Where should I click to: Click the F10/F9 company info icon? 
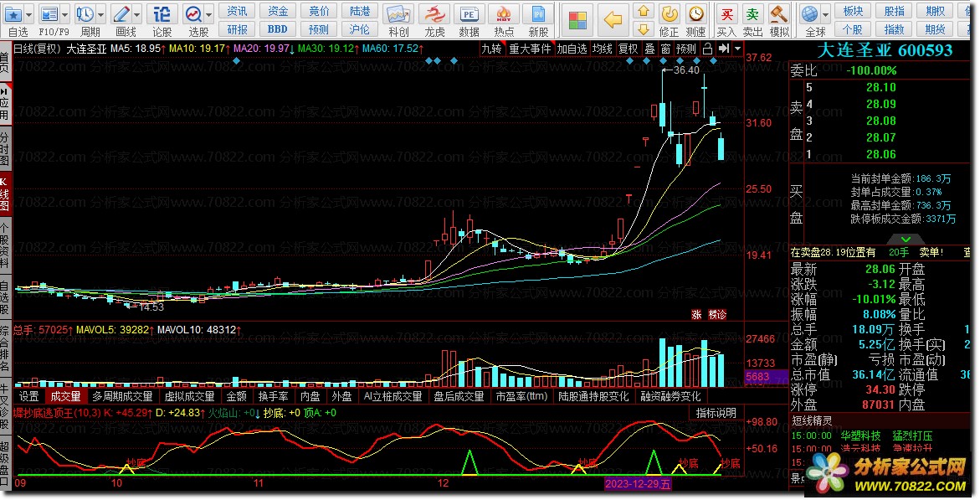coord(49,13)
